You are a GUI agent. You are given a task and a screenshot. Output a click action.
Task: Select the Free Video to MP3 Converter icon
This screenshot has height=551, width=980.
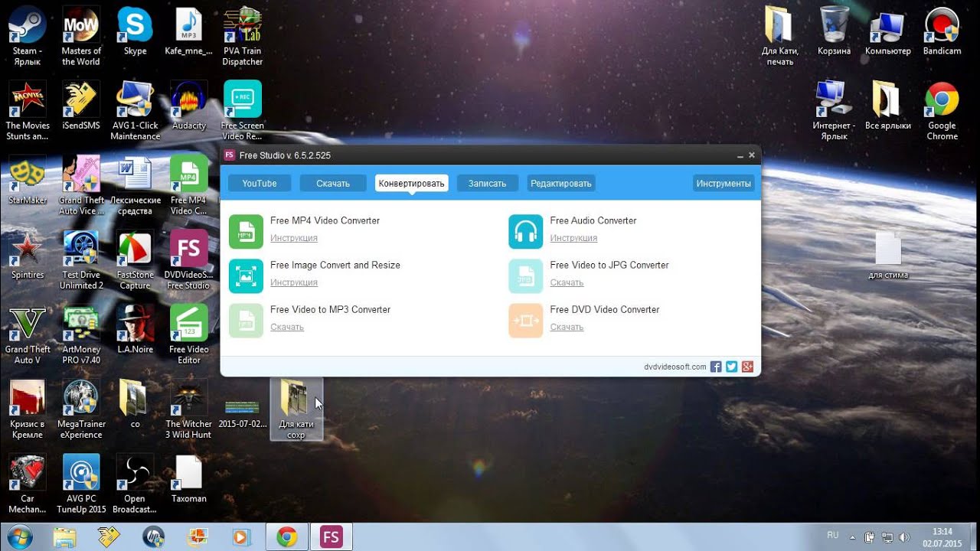point(246,321)
